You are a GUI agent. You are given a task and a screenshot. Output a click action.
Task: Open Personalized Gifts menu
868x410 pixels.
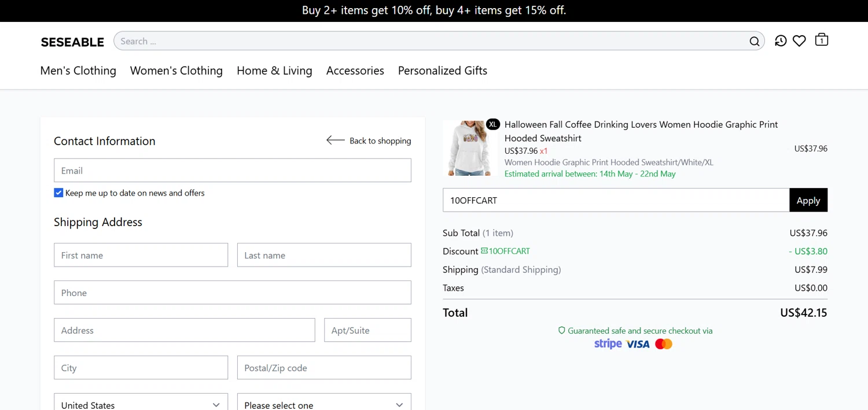coord(443,71)
